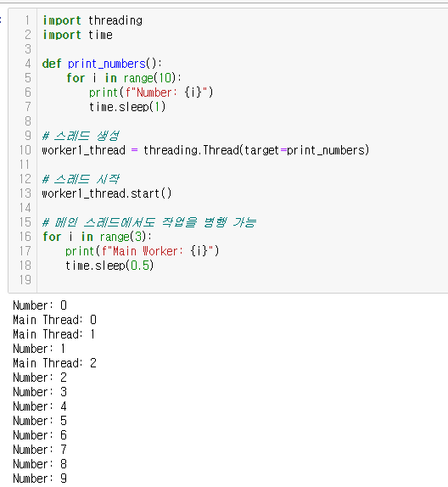Click the print(f"Main Worker: {i}") line
The height and width of the screenshot is (487, 448).
click(143, 251)
